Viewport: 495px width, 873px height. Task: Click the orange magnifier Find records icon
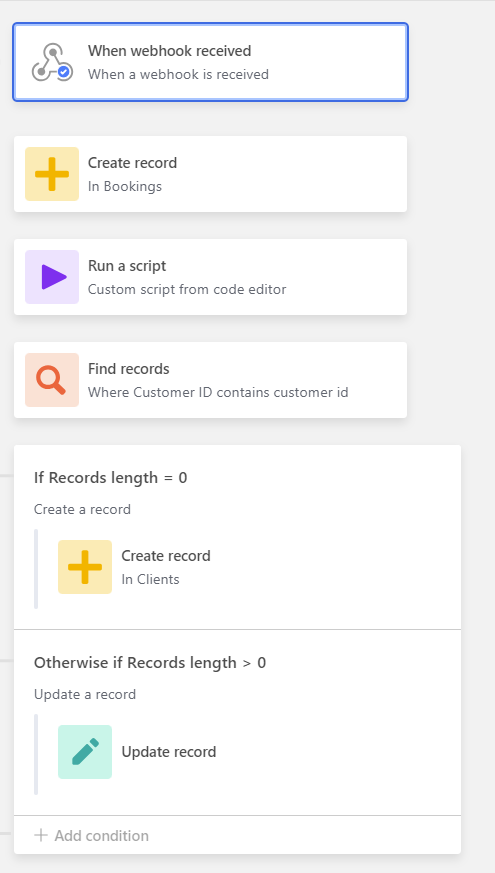[52, 380]
